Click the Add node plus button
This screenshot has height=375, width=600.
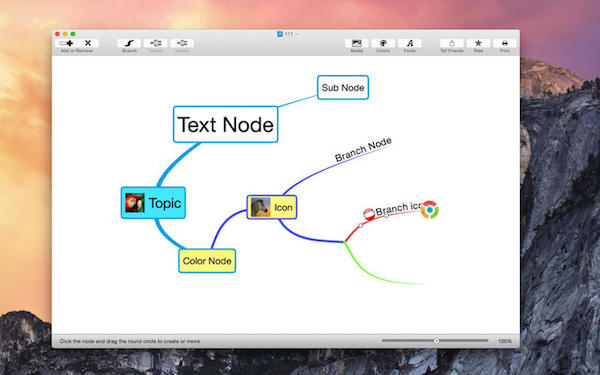pyautogui.click(x=66, y=43)
